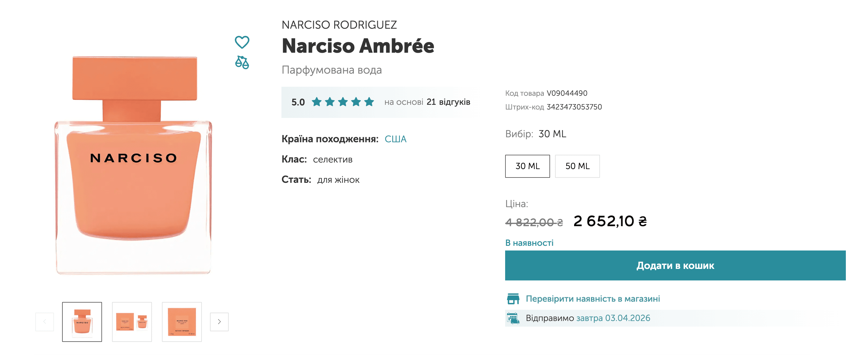This screenshot has width=868, height=355.
Task: Click the store availability shop icon
Action: click(x=513, y=299)
